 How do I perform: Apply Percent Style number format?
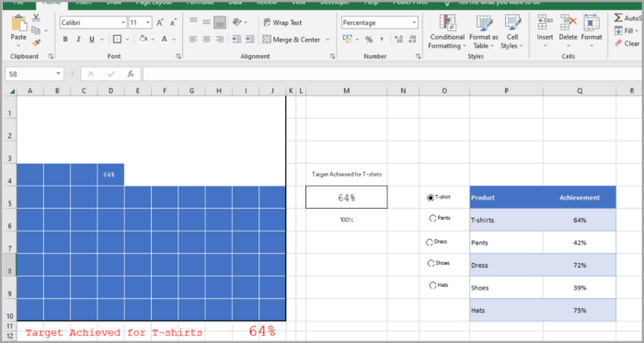[369, 40]
